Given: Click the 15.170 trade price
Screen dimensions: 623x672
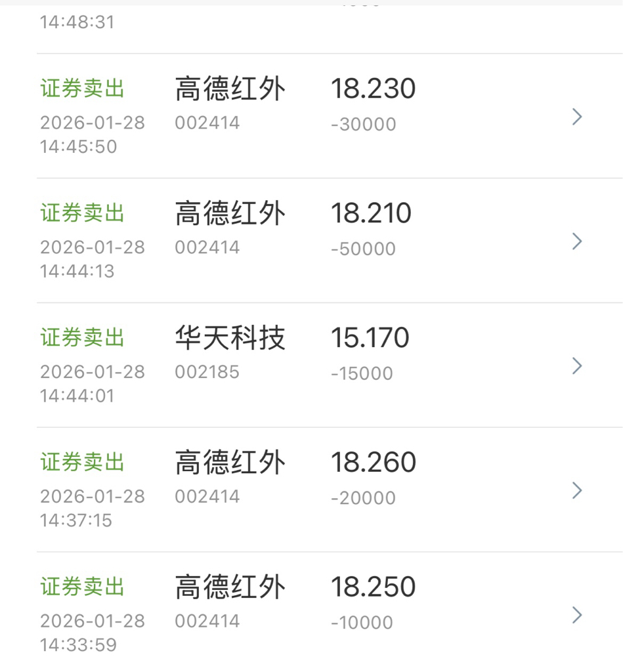Looking at the screenshot, I should (370, 339).
